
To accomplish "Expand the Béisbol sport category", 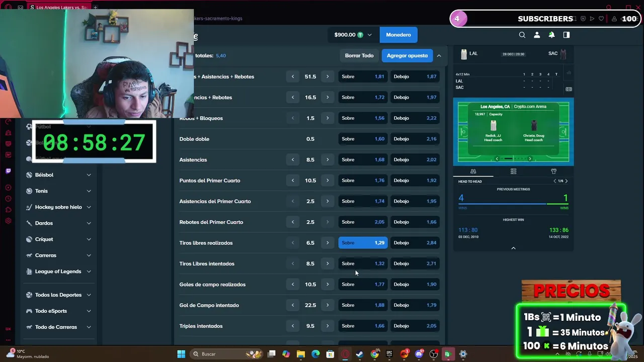I will pos(89,175).
